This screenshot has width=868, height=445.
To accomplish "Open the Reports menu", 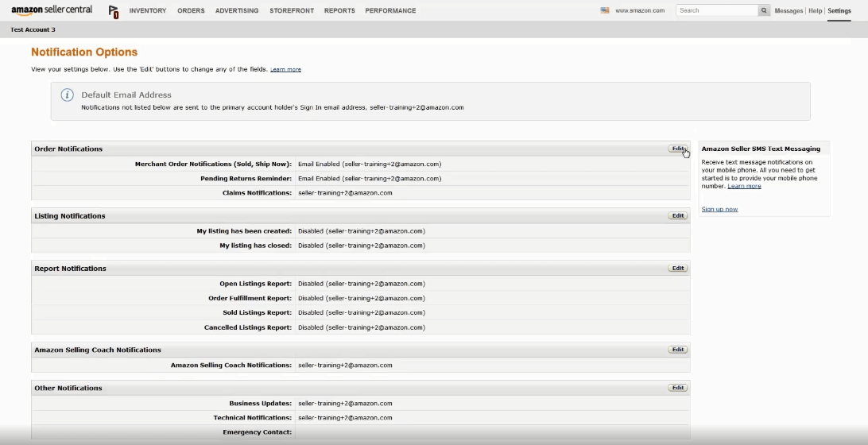I will click(x=339, y=11).
